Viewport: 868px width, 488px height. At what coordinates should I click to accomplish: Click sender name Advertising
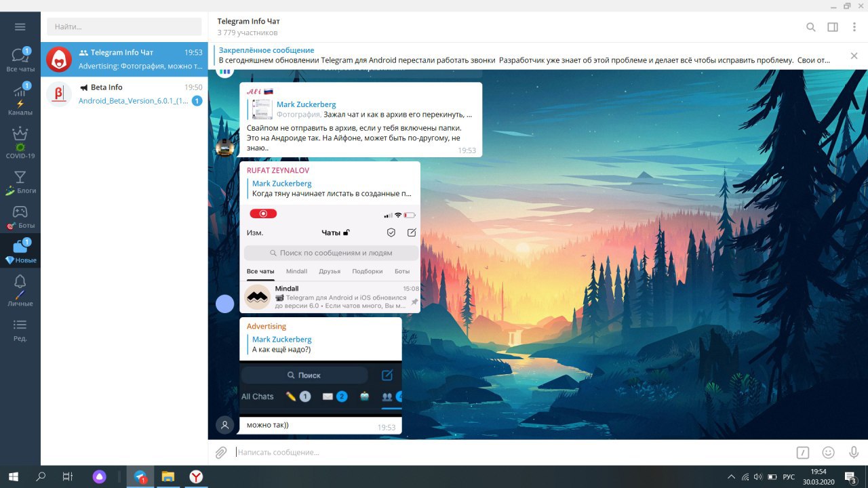click(x=267, y=326)
